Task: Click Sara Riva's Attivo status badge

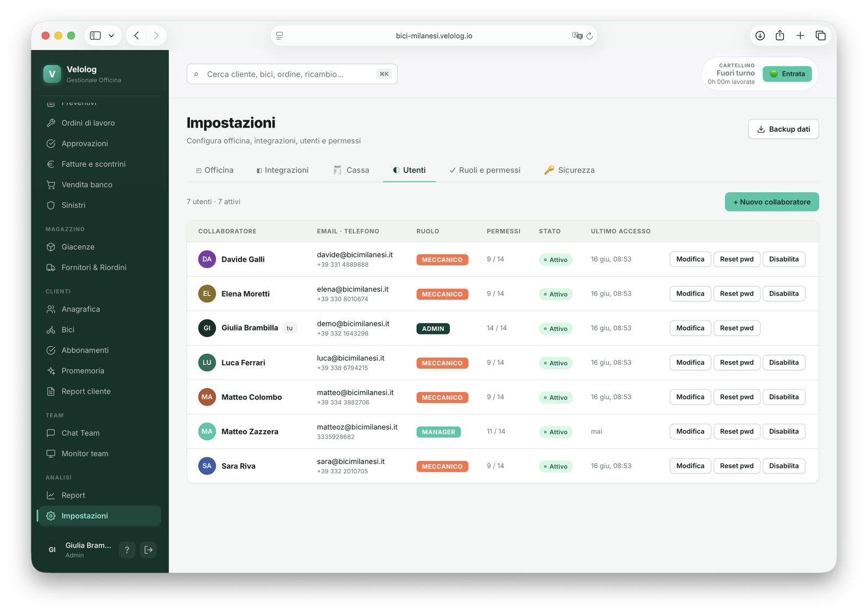Action: coord(556,466)
